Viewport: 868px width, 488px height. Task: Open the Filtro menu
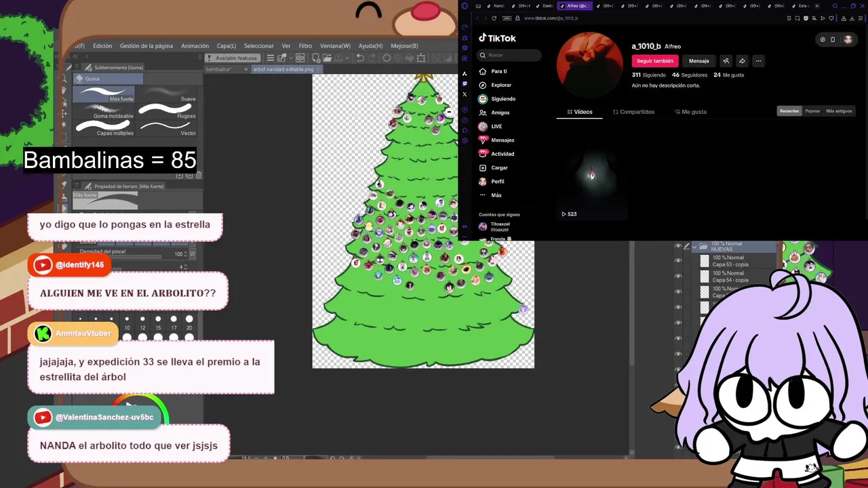coord(305,46)
